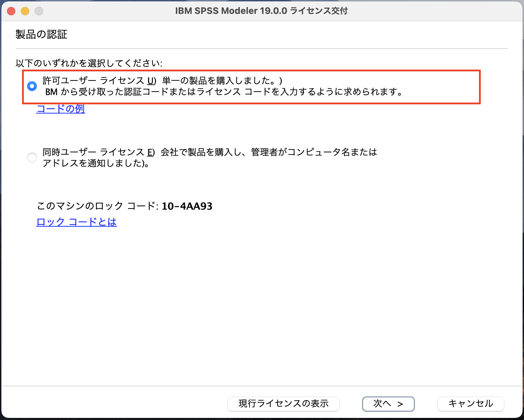Click the 製品の認証 heading text

pos(41,34)
